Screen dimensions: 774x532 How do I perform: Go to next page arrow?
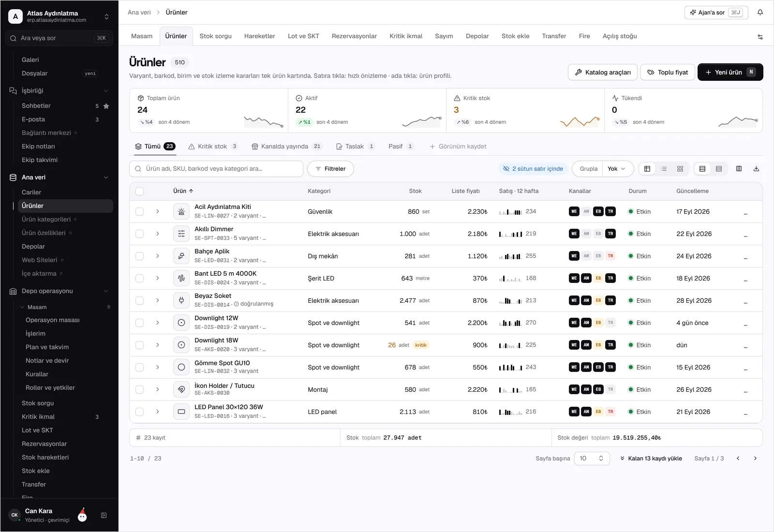click(755, 458)
